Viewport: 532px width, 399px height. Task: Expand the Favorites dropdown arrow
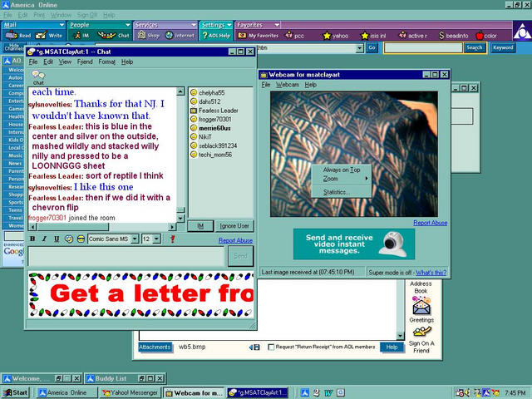point(277,25)
